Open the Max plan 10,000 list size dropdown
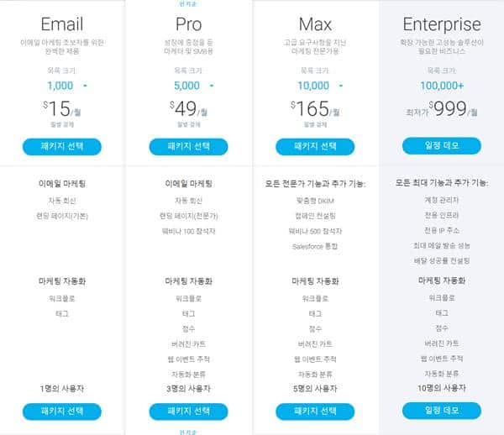504x435 pixels. (x=338, y=86)
